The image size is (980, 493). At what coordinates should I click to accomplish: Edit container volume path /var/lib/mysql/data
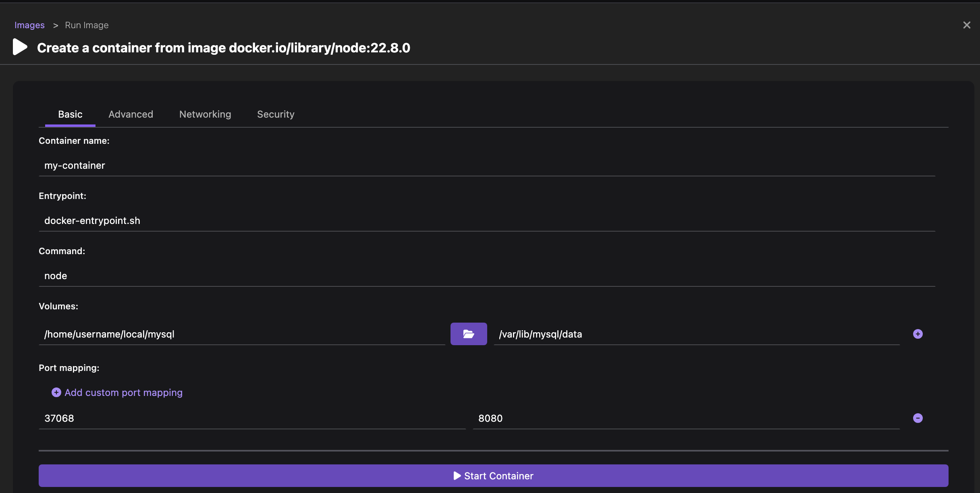[696, 334]
